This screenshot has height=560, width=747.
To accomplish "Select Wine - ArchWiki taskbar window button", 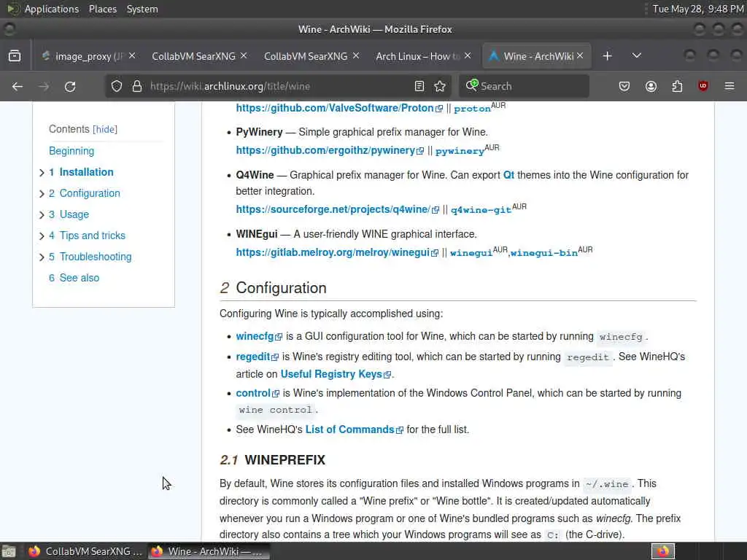I will click(x=208, y=551).
